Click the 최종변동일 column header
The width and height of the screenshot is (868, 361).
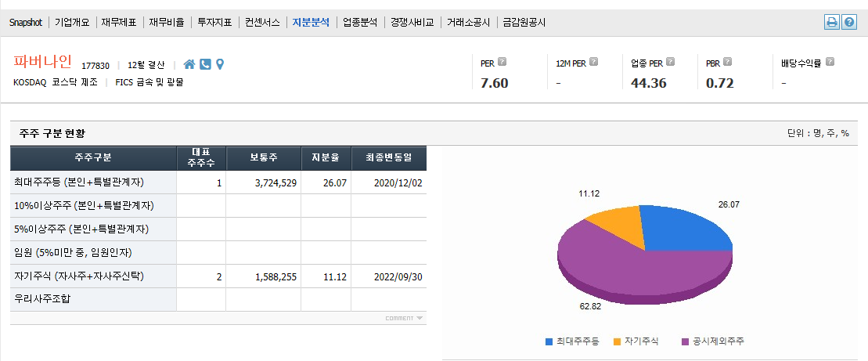(x=389, y=158)
